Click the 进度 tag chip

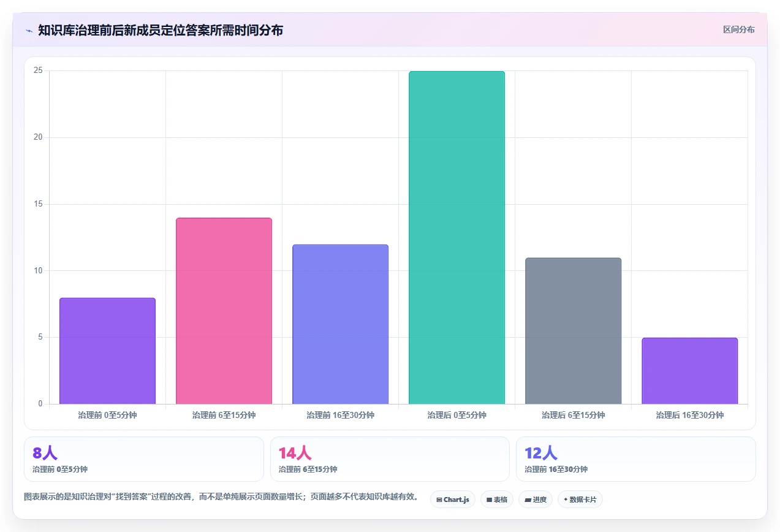coord(535,500)
